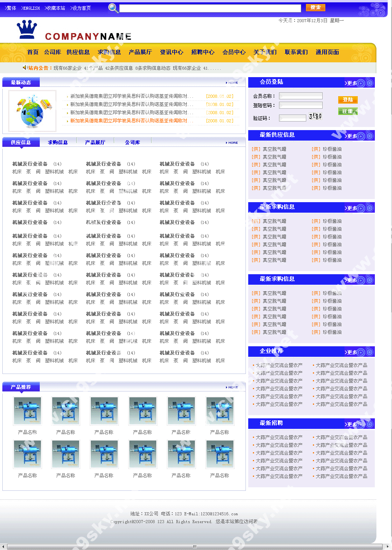
Task: Open the first product machine thumbnail
Action: point(27,411)
